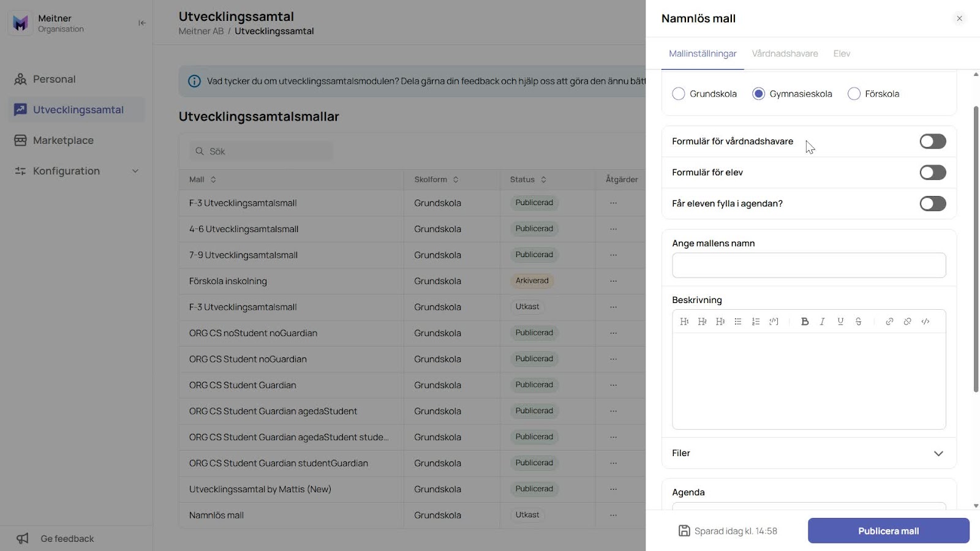Sort table by Status column

click(x=528, y=179)
